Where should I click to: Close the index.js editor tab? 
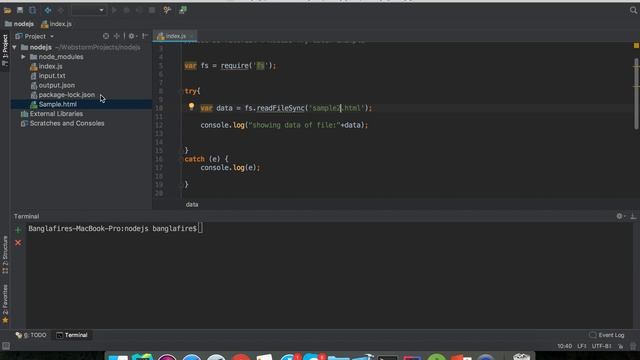(191, 36)
